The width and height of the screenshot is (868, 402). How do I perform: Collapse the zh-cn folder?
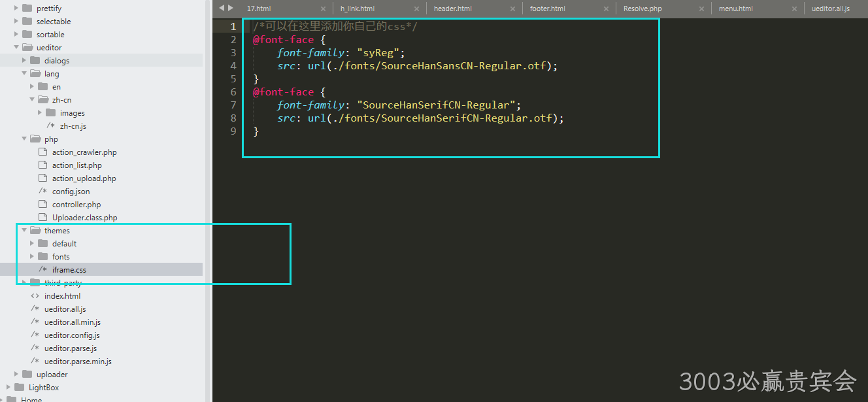32,100
